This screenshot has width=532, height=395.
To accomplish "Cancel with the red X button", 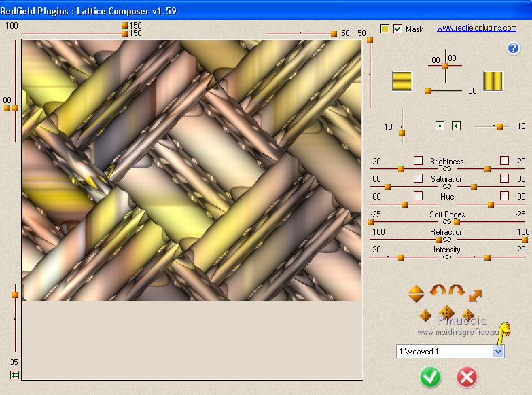I will (467, 377).
